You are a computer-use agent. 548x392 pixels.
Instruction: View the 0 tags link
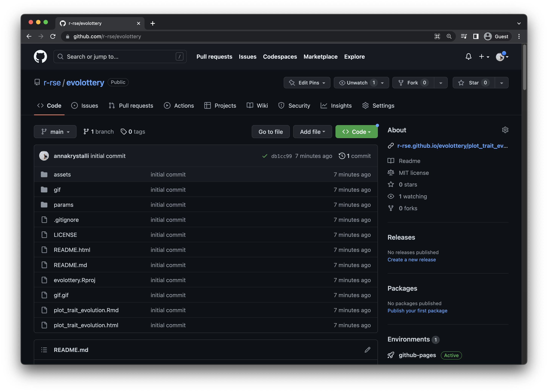click(133, 132)
